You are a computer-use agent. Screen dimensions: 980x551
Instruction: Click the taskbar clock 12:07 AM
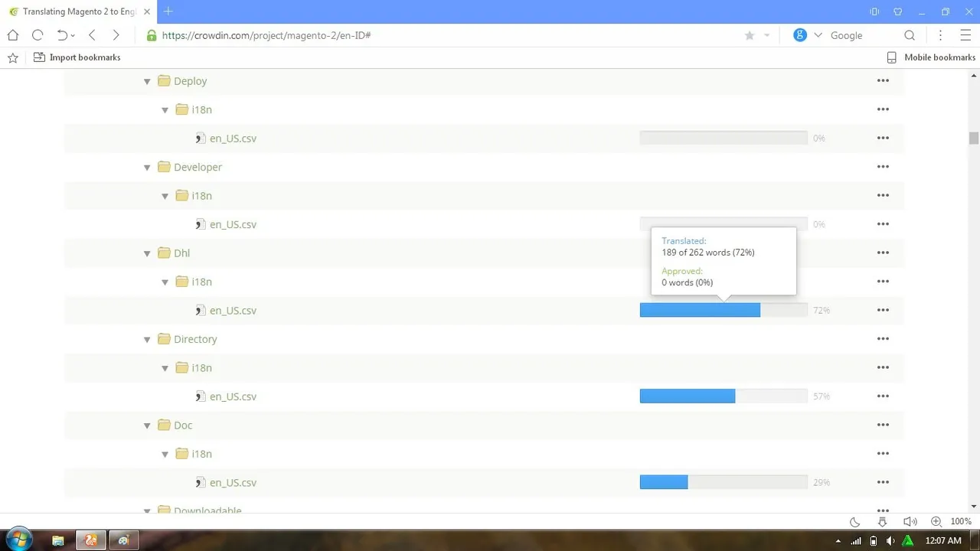tap(943, 540)
